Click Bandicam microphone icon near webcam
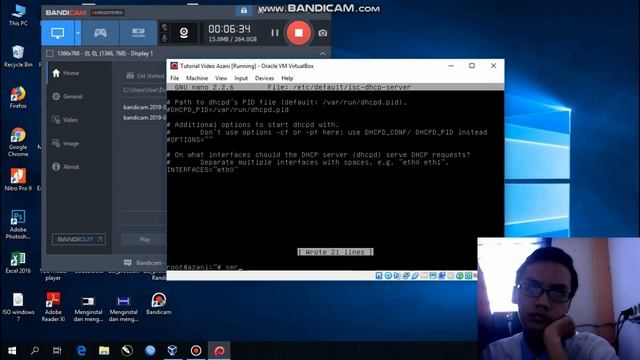Image resolution: width=640 pixels, height=360 pixels. (164, 38)
